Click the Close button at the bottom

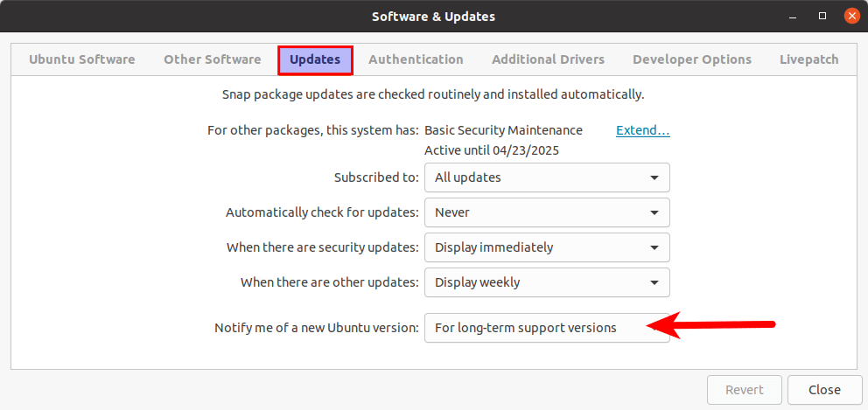tap(824, 390)
